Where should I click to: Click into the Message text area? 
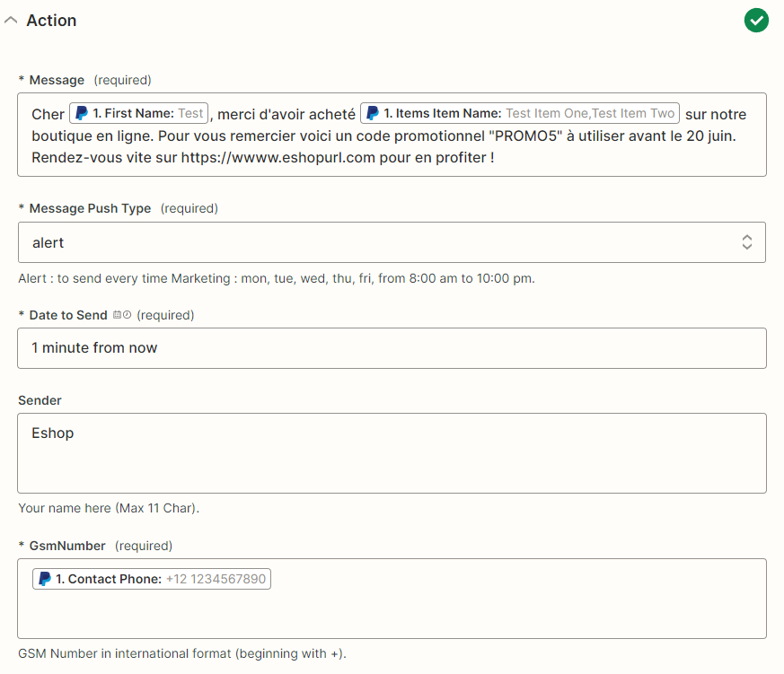[392, 135]
